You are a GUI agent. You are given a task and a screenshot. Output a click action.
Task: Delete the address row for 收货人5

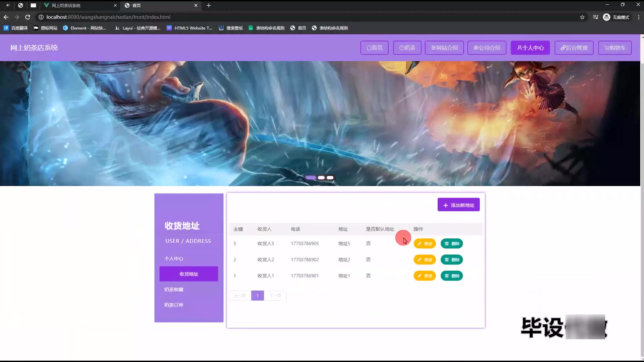(x=452, y=244)
